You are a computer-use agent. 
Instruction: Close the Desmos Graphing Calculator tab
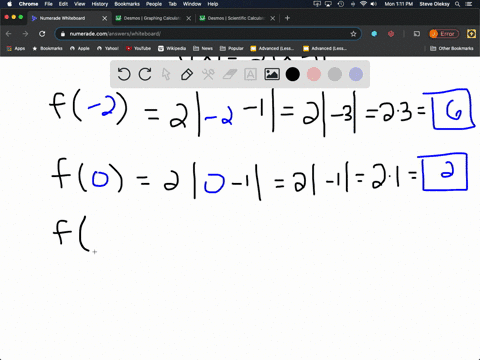[189, 18]
